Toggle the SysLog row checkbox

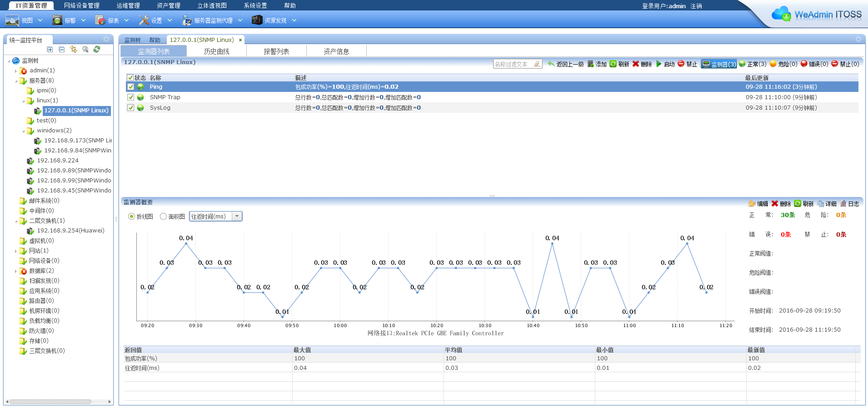coord(131,108)
